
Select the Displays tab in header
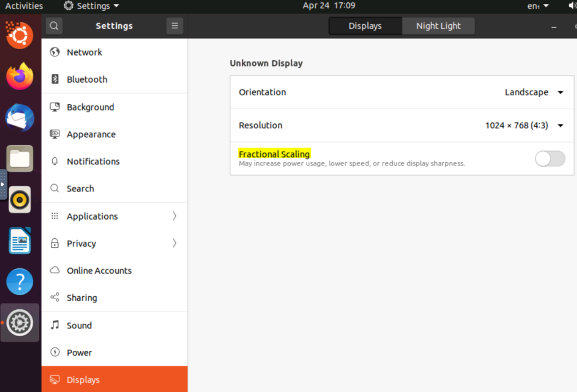[365, 26]
